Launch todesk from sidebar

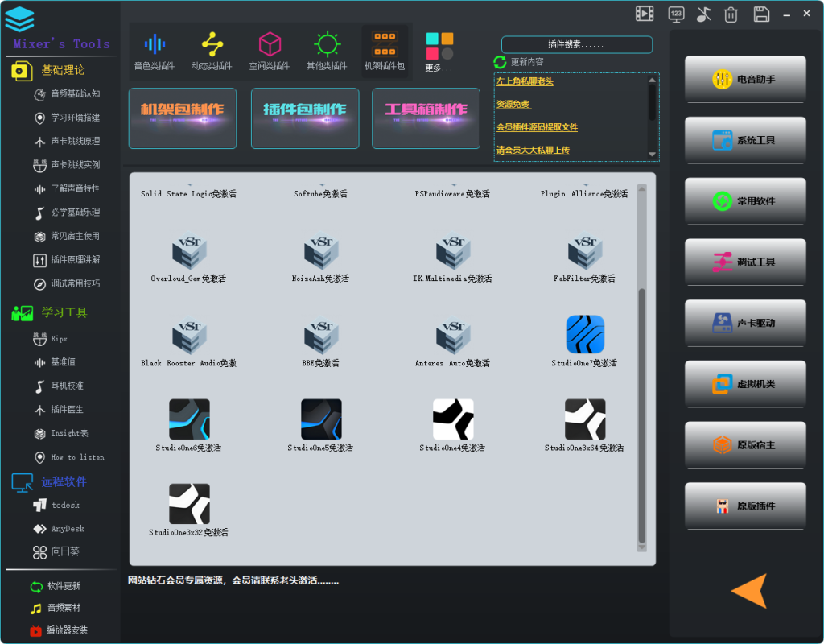(56, 506)
